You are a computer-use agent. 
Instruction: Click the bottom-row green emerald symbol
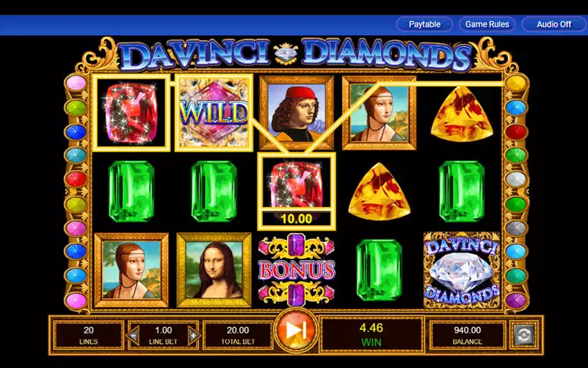[379, 270]
